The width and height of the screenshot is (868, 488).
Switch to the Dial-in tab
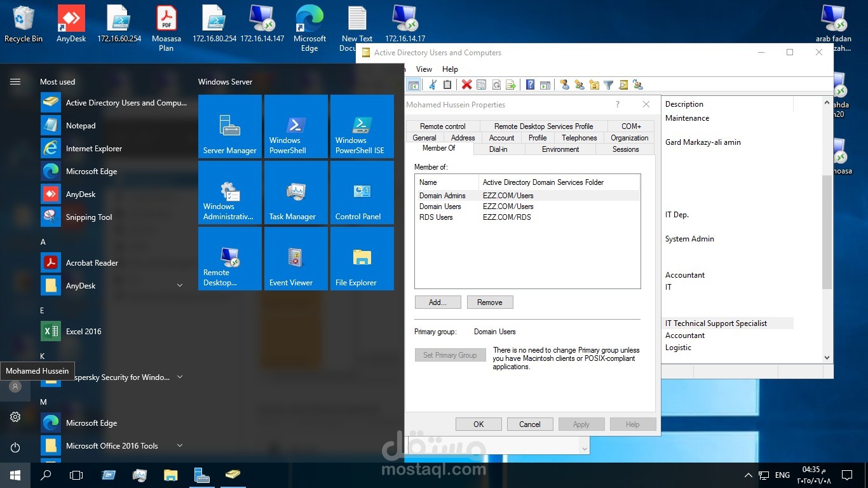[498, 149]
